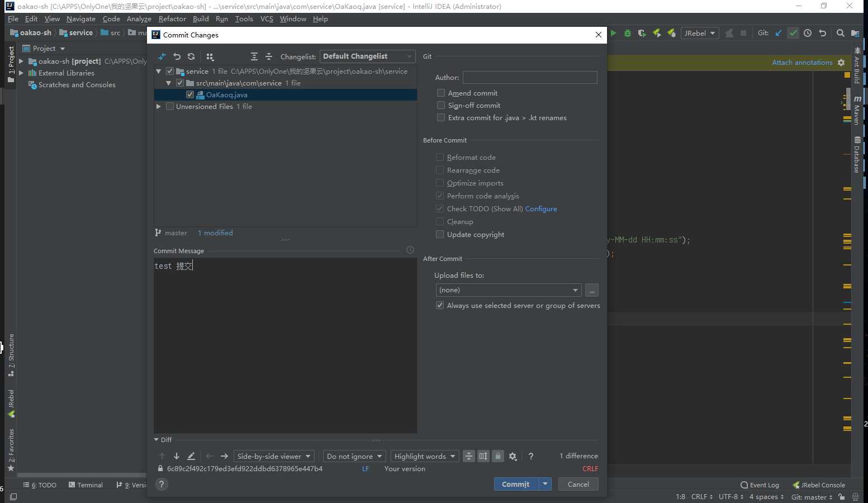Collapse the src\main\java\com\service folder node
Viewport: 868px width, 503px height.
pos(169,83)
